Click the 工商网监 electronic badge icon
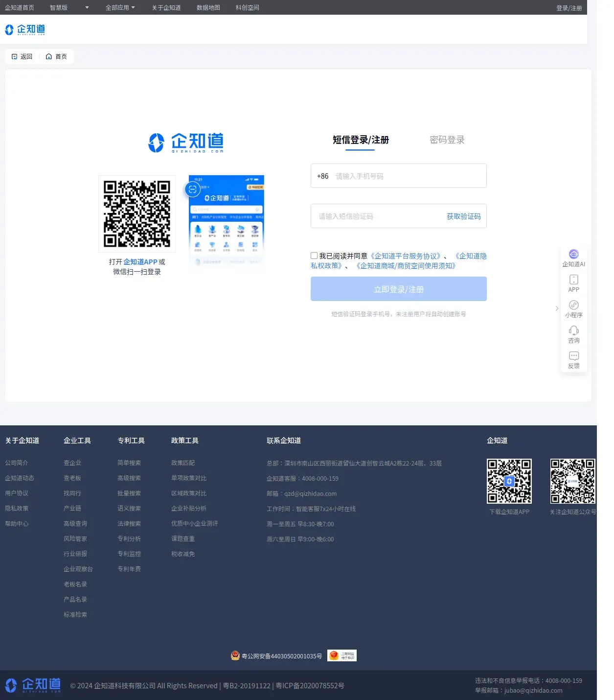This screenshot has width=614, height=700. [342, 655]
